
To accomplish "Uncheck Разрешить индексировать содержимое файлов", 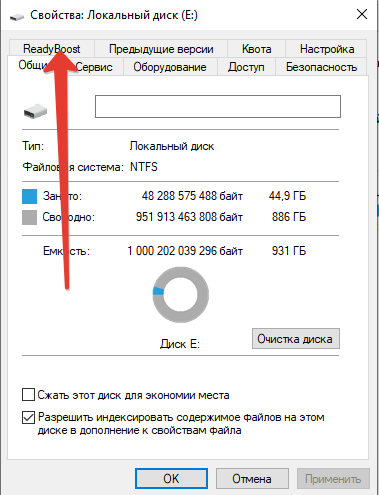I will point(28,417).
